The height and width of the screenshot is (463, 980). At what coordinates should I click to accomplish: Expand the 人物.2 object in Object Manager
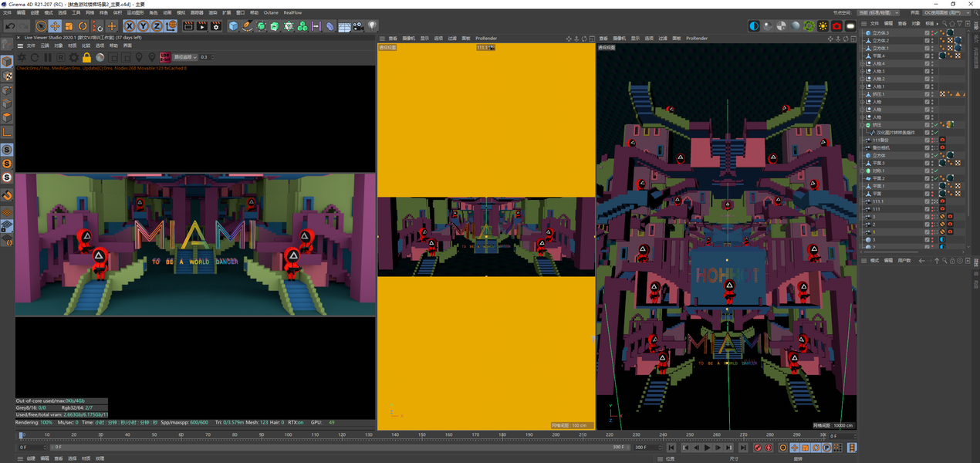(x=862, y=79)
